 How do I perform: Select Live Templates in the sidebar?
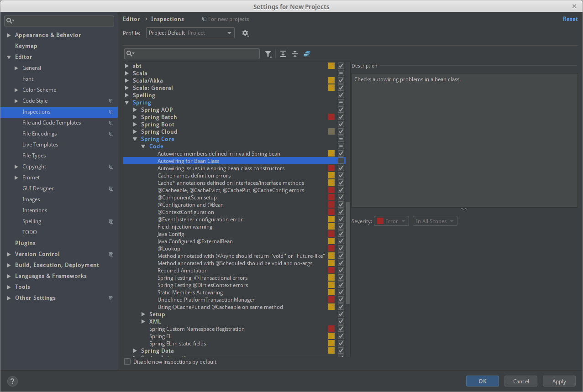pyautogui.click(x=40, y=145)
